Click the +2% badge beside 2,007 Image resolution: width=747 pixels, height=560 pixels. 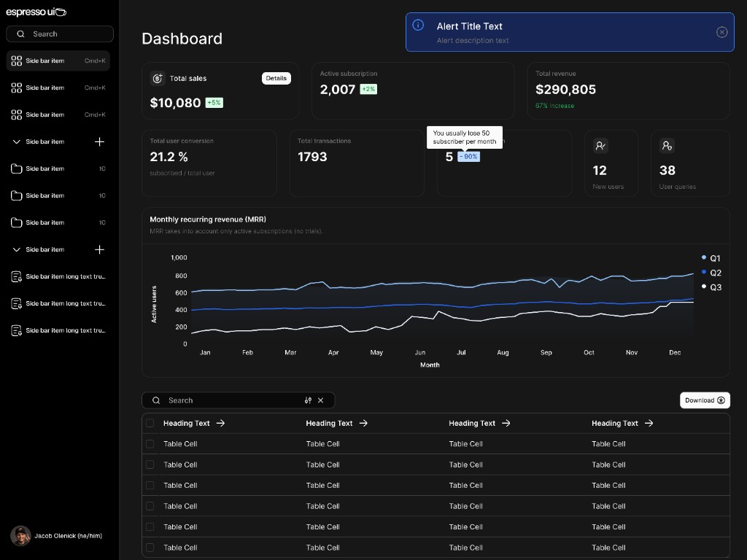tap(368, 89)
